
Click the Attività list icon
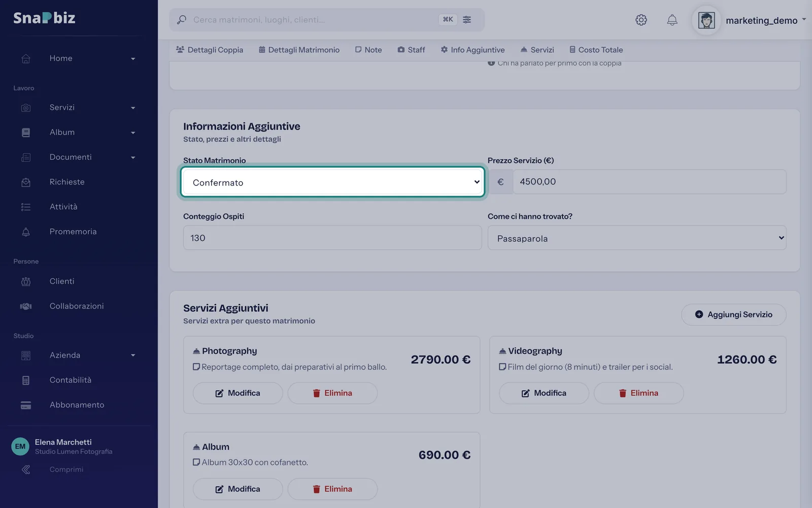click(x=26, y=207)
